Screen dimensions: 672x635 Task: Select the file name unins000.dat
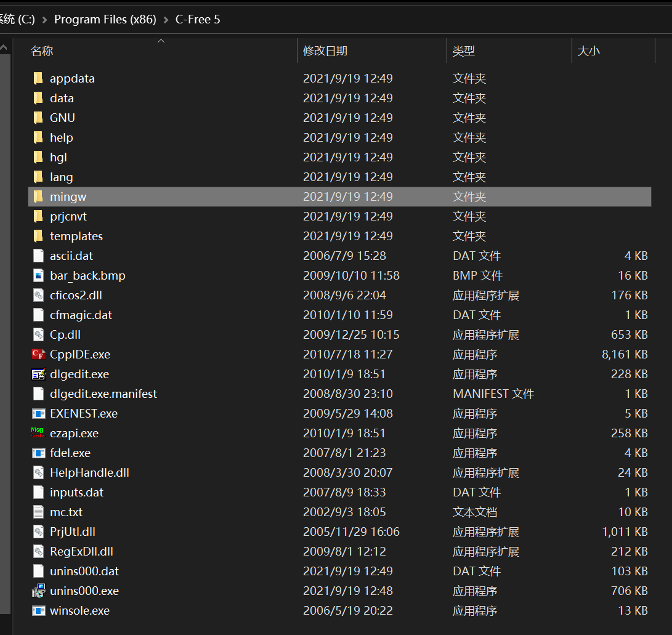(x=84, y=571)
